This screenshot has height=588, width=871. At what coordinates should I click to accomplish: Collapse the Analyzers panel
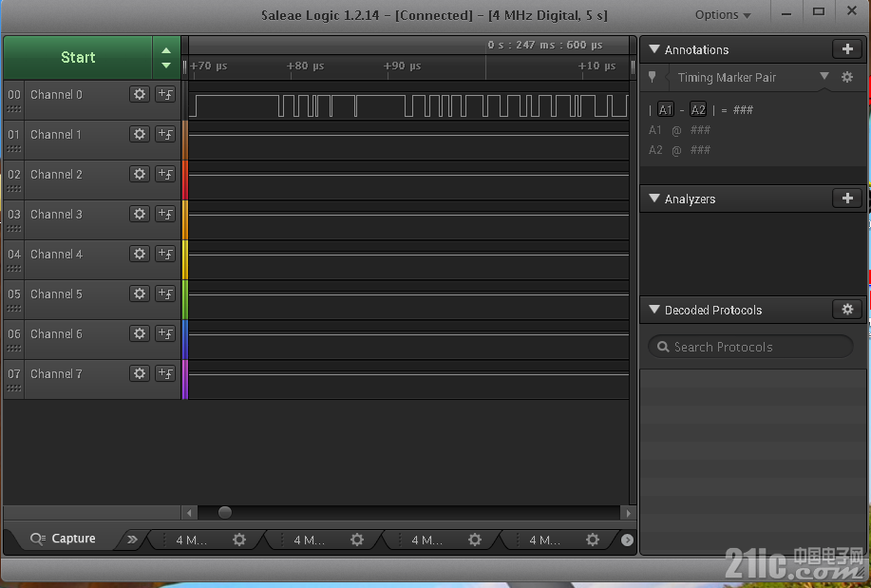(x=654, y=199)
